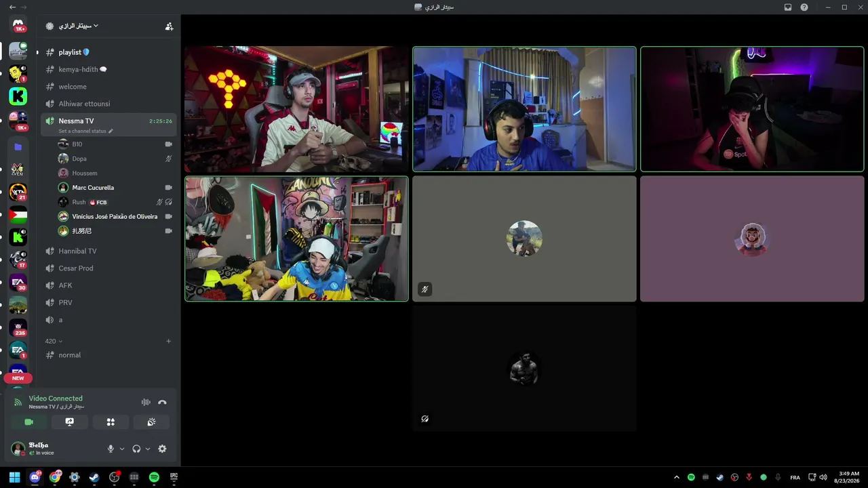The width and height of the screenshot is (868, 488).
Task: Select Houssem in the voice member list
Action: click(x=115, y=173)
